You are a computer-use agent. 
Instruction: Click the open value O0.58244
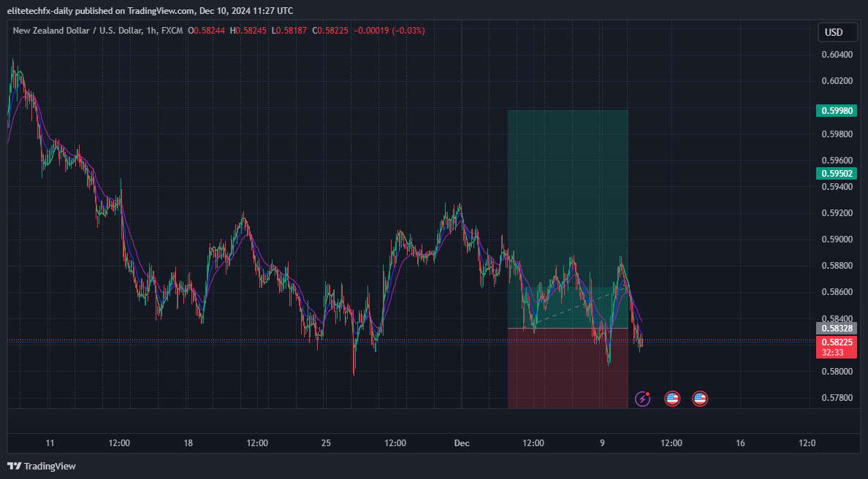[207, 31]
